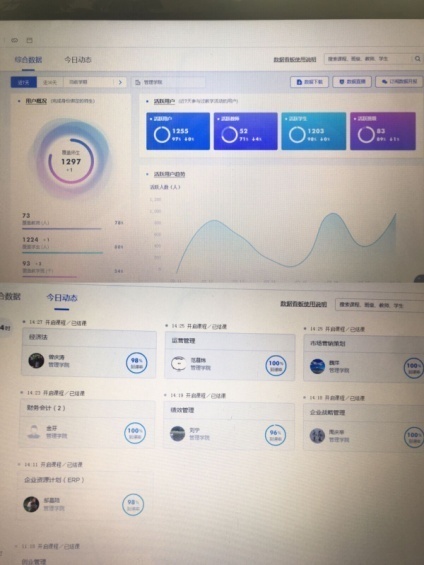Open the teacher avatar on the 企业资源计划 (ERP) card

31,504
